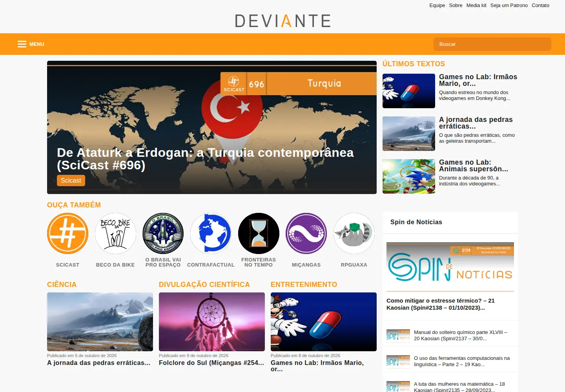Image resolution: width=565 pixels, height=392 pixels.
Task: Open the Miçangas podcast icon
Action: click(x=306, y=233)
